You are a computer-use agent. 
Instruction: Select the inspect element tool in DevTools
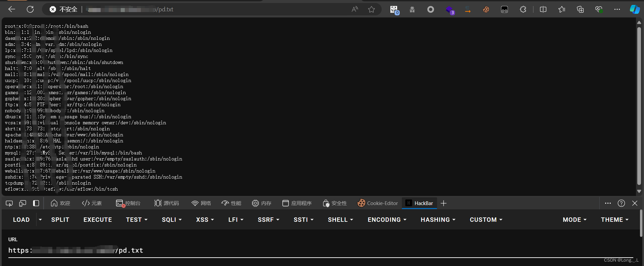coord(9,203)
